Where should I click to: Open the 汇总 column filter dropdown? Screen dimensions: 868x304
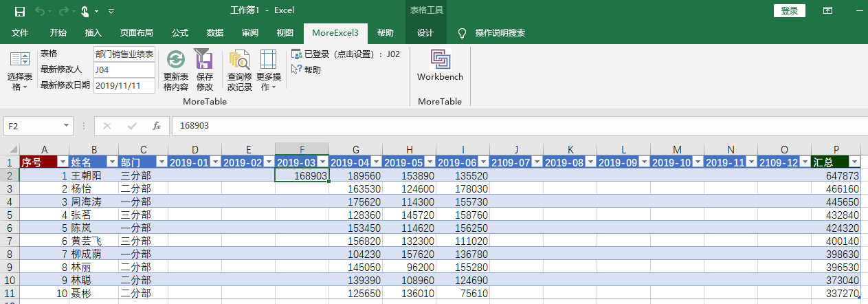point(854,162)
